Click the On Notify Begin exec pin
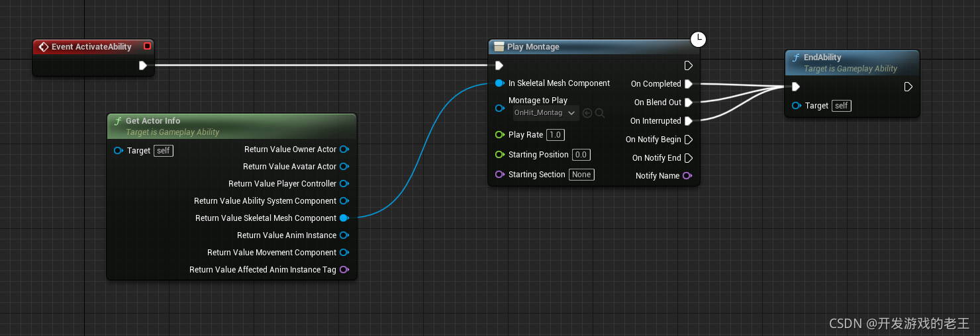Viewport: 980px width, 336px height. [689, 140]
